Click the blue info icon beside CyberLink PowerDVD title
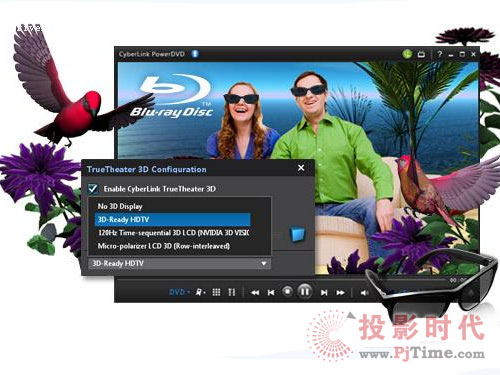500x375 pixels. pos(195,54)
